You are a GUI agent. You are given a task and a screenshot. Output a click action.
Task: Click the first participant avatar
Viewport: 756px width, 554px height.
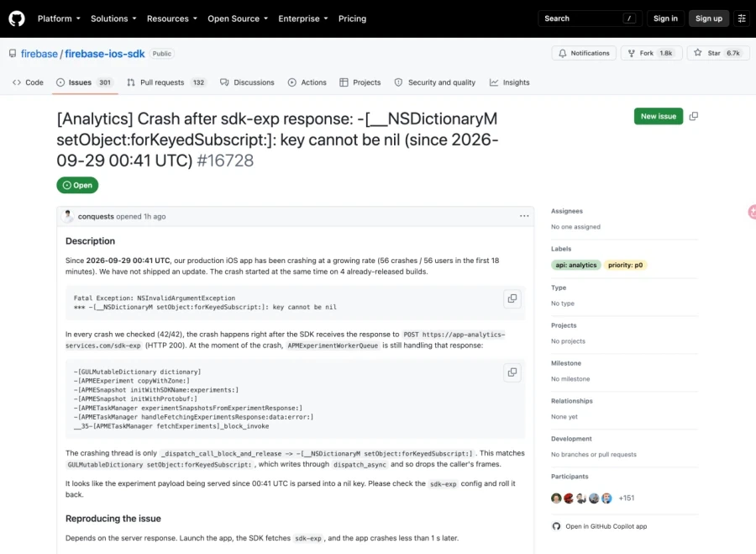click(556, 498)
